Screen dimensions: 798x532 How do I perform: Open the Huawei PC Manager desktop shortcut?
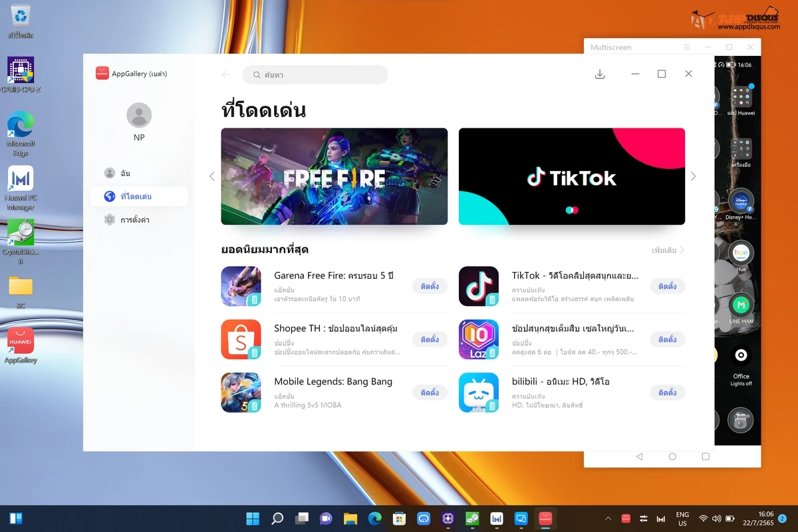tap(21, 188)
